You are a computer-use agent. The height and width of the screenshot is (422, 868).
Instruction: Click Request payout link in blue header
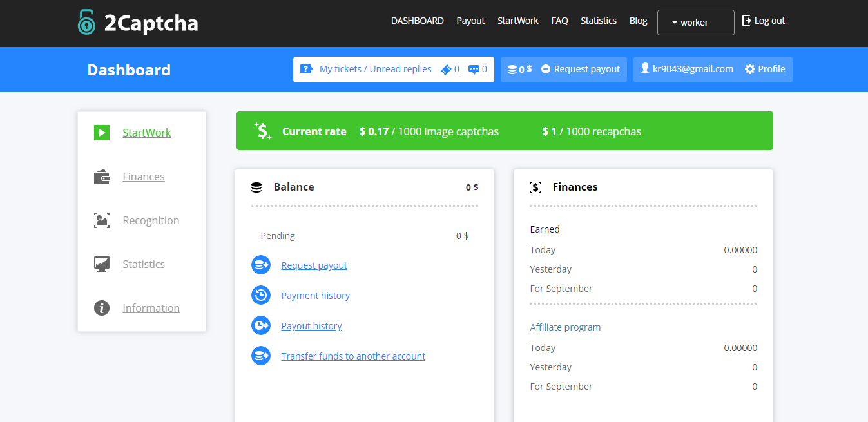(587, 69)
